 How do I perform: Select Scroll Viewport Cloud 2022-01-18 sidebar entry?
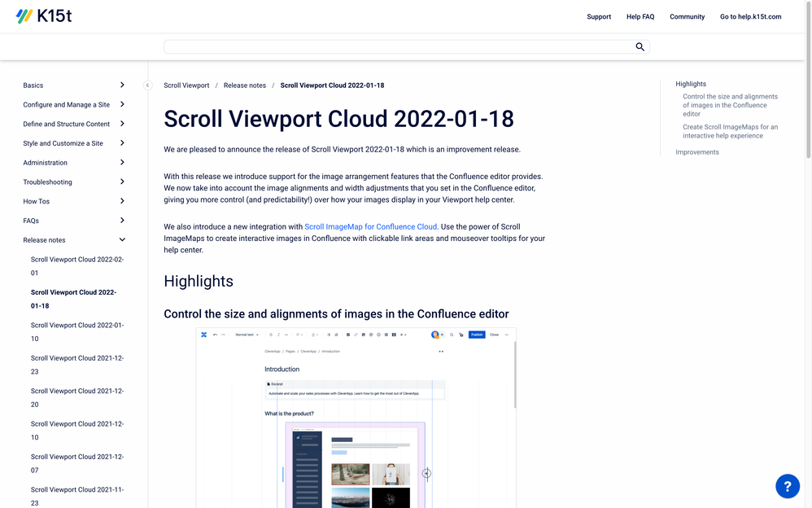[73, 299]
